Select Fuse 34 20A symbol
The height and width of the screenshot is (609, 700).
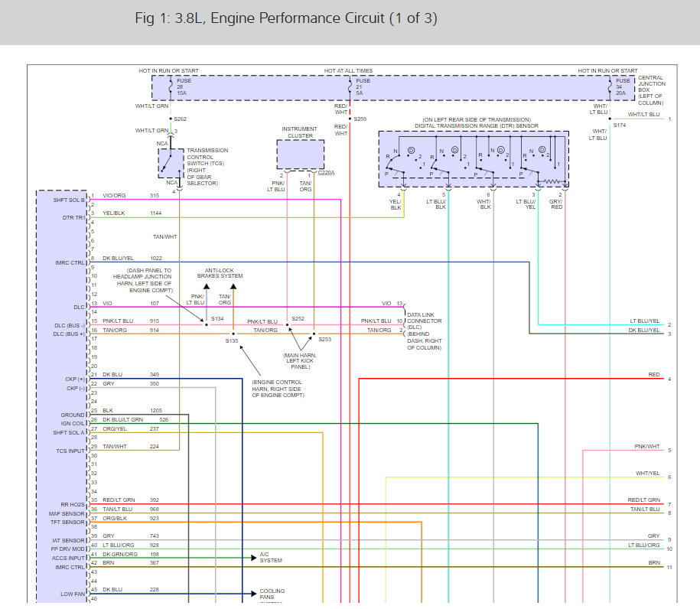click(622, 86)
